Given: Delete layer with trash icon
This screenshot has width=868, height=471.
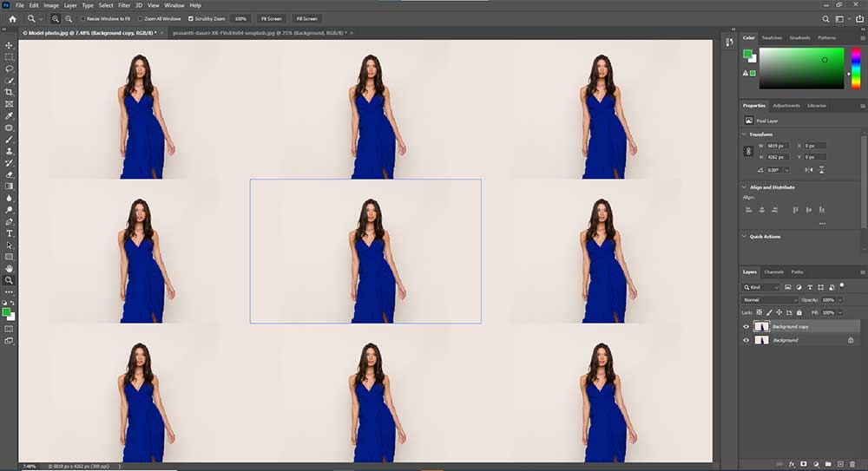Looking at the screenshot, I should [x=852, y=464].
